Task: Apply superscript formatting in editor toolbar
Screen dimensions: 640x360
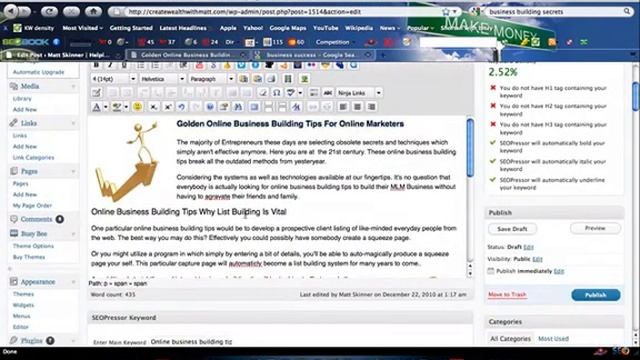Action: [168, 107]
